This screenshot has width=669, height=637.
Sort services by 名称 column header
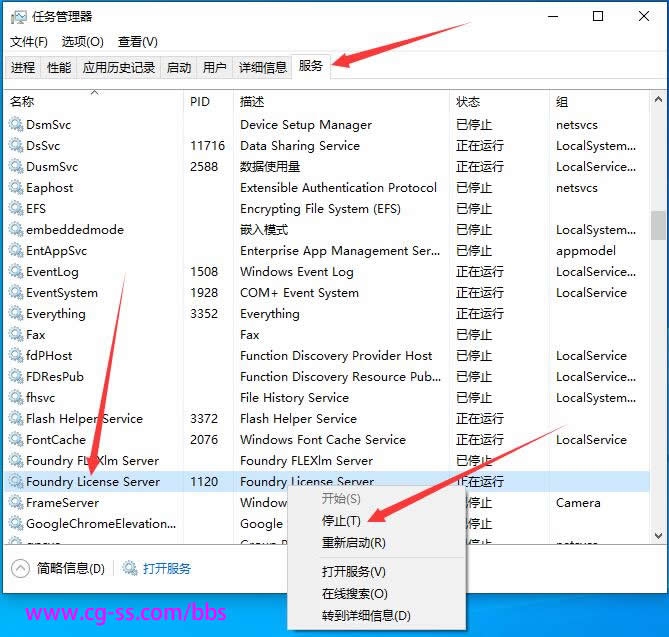tap(22, 102)
